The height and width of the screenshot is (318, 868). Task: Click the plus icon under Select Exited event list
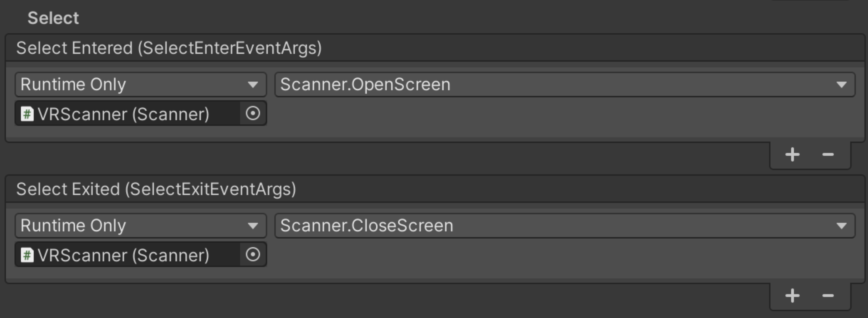click(792, 296)
